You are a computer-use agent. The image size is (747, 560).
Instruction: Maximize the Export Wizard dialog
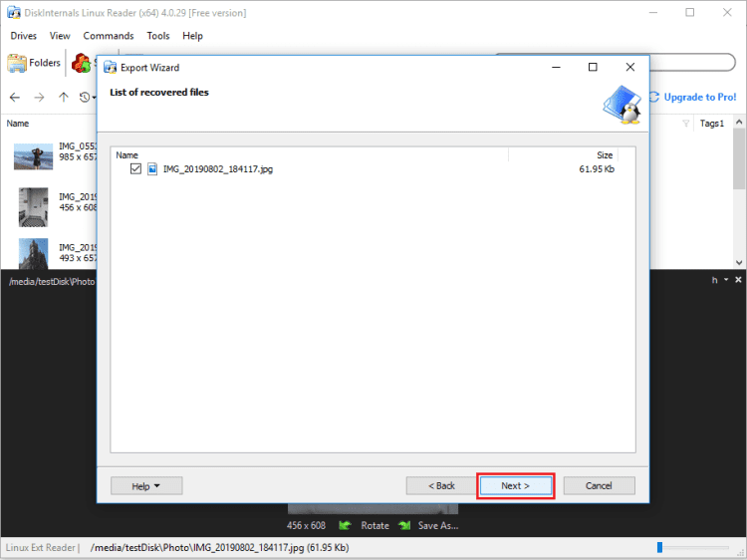click(x=593, y=67)
